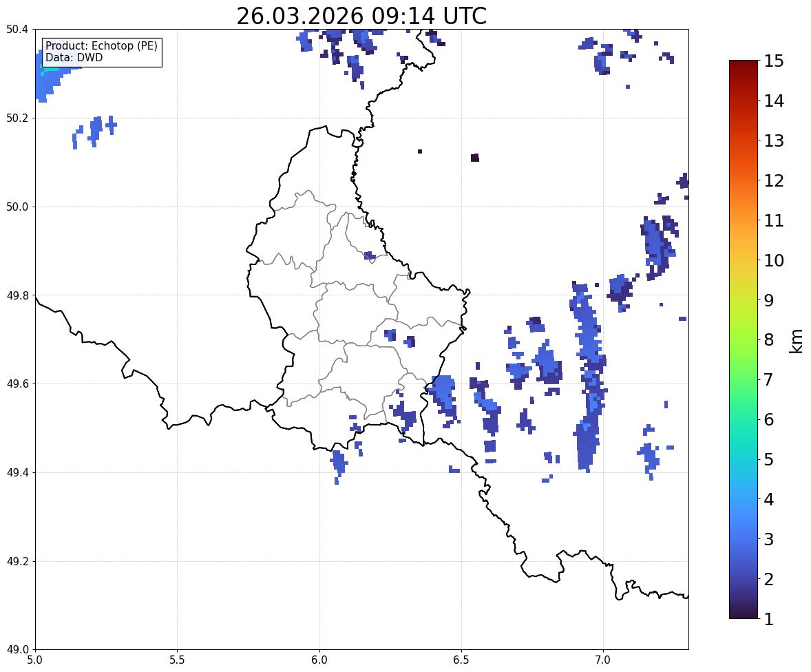Click the colorbar tick label 12
The width and height of the screenshot is (811, 672).
tap(774, 180)
